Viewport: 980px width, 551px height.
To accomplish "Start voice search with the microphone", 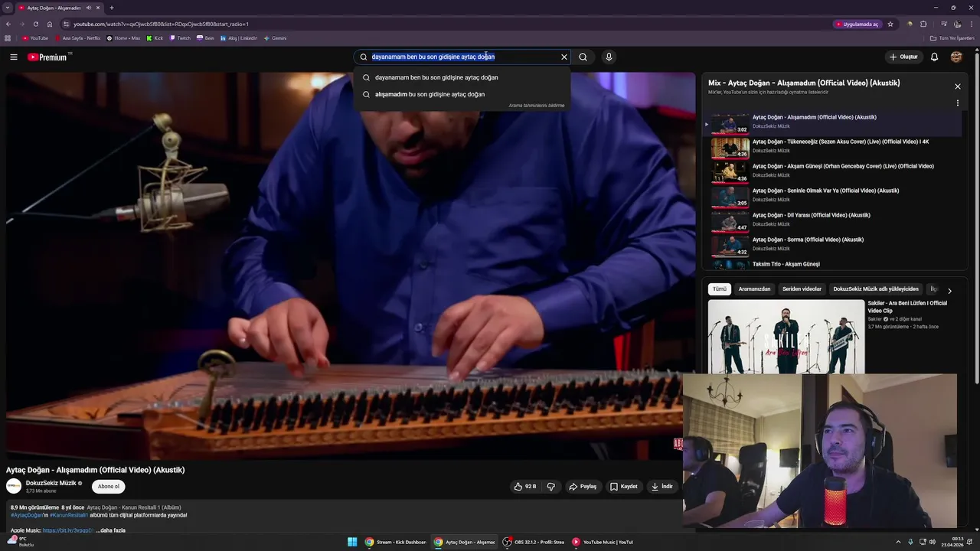I will coord(609,57).
